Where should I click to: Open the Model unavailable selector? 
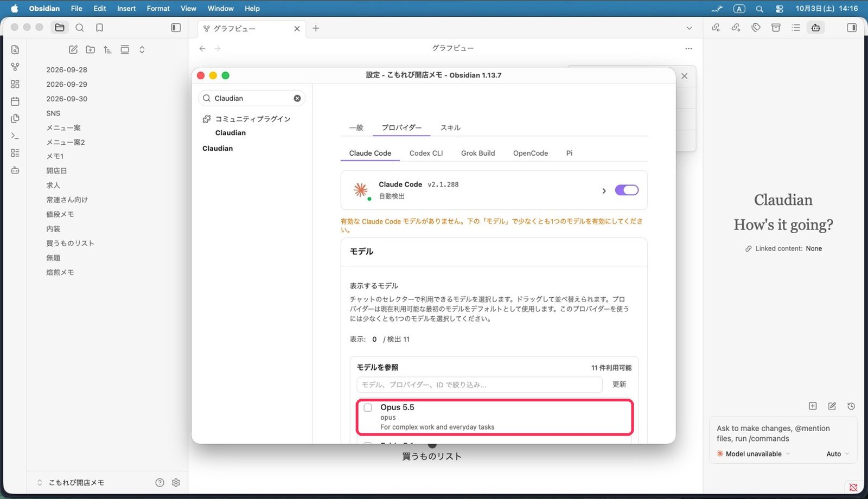[x=754, y=454]
